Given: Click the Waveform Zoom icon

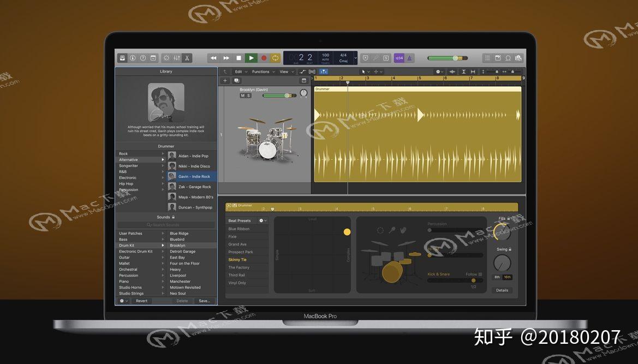Looking at the screenshot, I should tap(452, 71).
